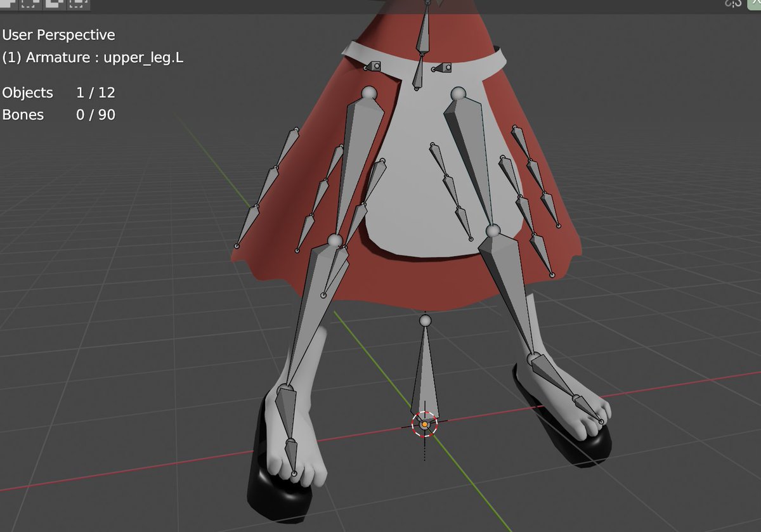Click the X-mirror butterfly icon in header
The height and width of the screenshot is (532, 761).
coord(734,3)
